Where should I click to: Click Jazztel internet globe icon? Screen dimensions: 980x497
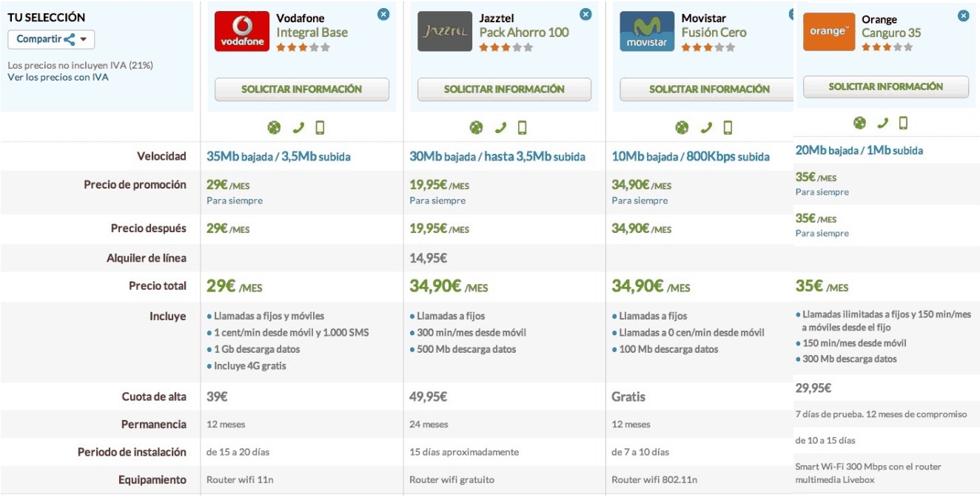point(476,128)
